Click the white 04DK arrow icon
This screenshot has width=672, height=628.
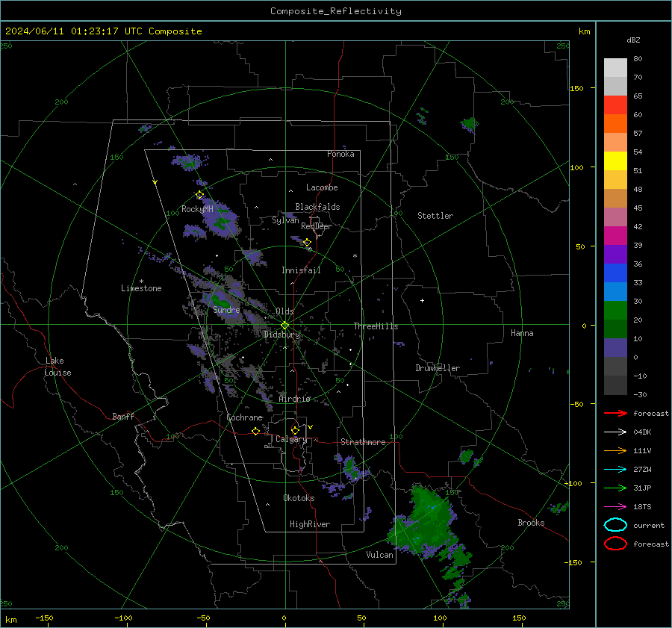(x=615, y=432)
